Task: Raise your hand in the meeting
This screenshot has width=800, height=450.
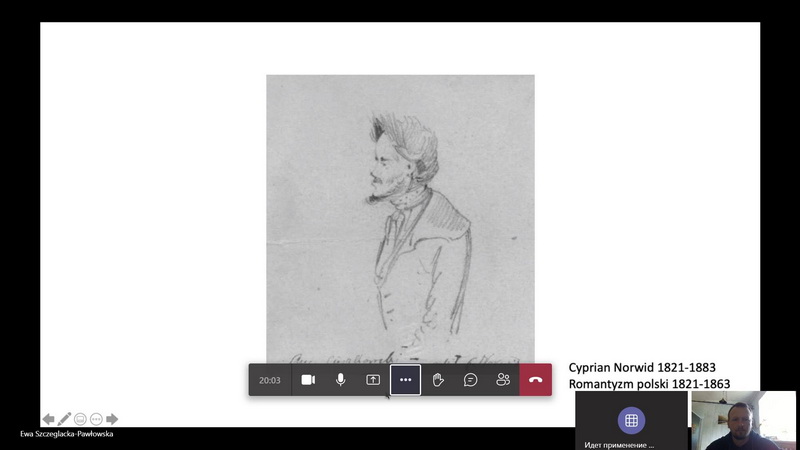Action: pyautogui.click(x=438, y=380)
